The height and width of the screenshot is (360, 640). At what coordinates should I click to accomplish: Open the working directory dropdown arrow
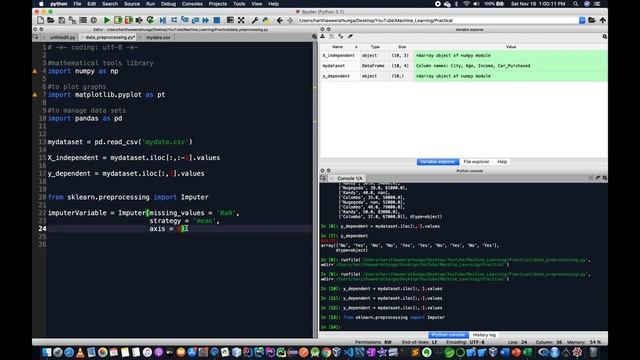(582, 20)
